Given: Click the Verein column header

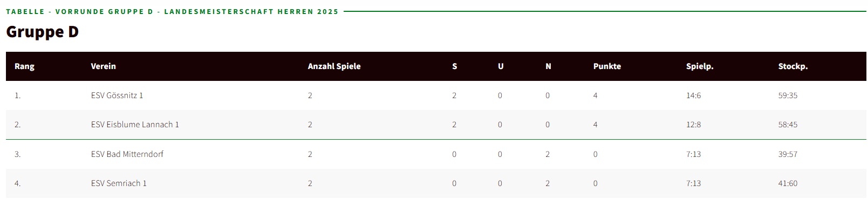Looking at the screenshot, I should point(103,66).
